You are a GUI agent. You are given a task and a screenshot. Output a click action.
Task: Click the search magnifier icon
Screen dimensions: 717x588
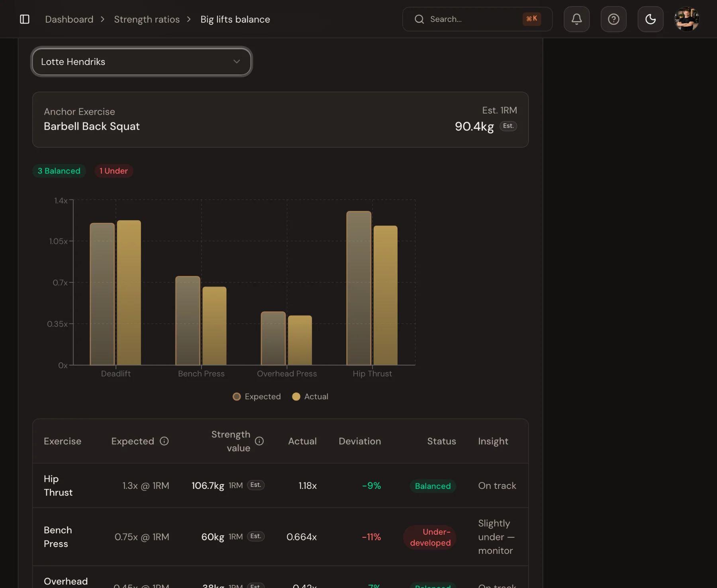point(419,19)
